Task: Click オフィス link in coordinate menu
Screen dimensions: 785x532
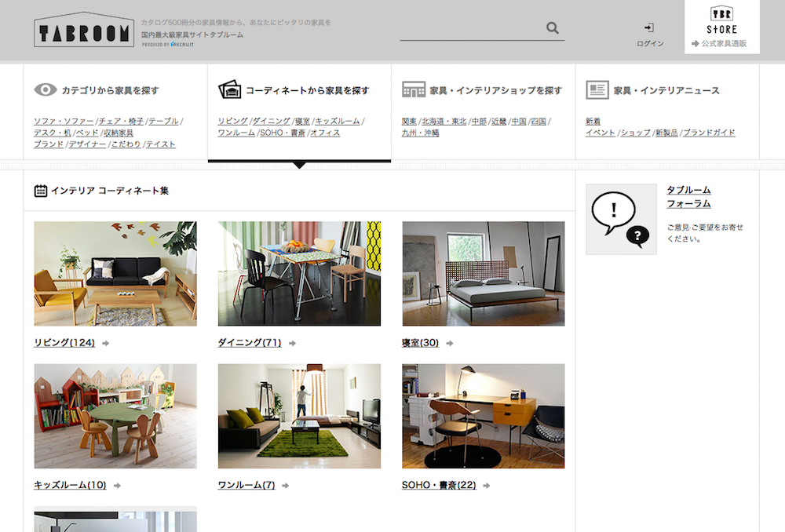Action: [x=325, y=133]
